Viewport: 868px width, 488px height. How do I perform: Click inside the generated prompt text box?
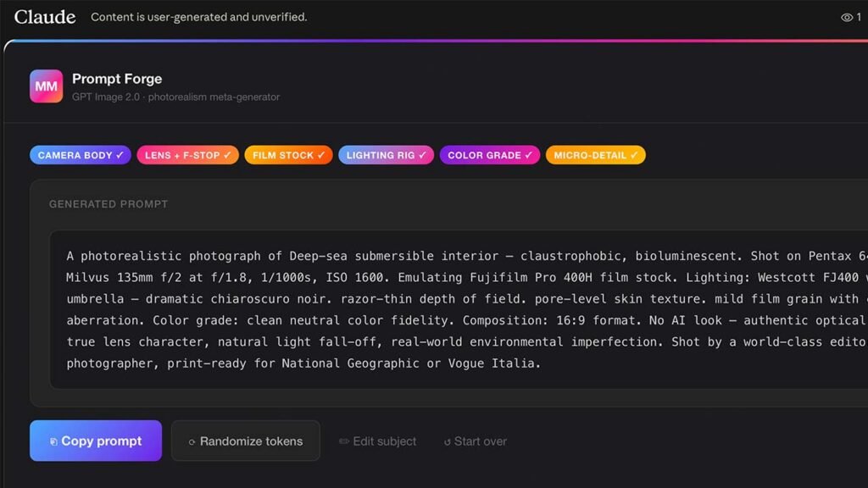pyautogui.click(x=459, y=310)
